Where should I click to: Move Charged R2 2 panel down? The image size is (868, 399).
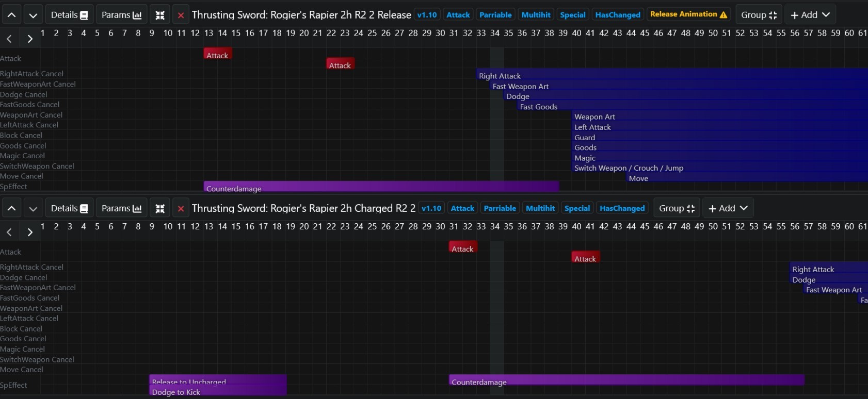pyautogui.click(x=33, y=208)
